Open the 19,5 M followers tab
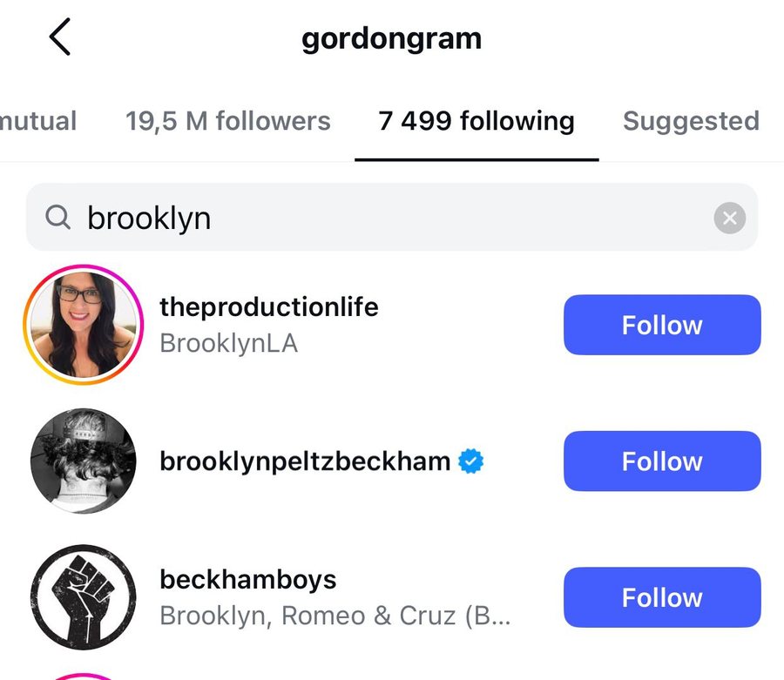The width and height of the screenshot is (784, 680). pyautogui.click(x=227, y=121)
